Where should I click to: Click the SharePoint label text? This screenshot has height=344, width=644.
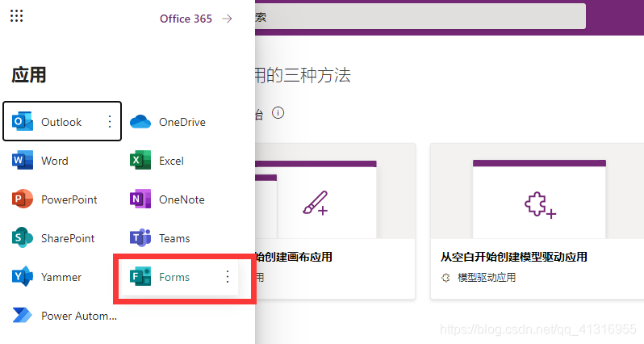click(x=68, y=238)
